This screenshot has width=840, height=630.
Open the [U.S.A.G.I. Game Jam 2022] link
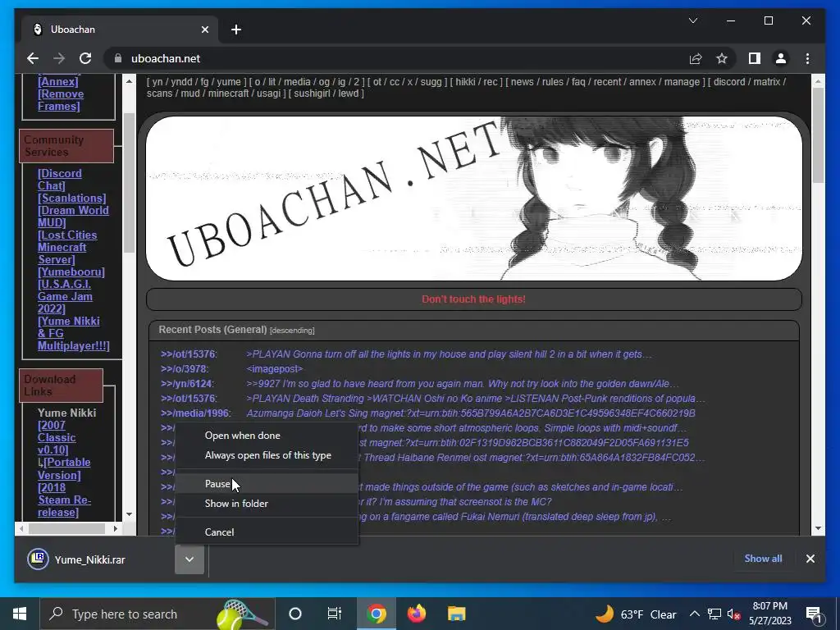click(x=65, y=296)
